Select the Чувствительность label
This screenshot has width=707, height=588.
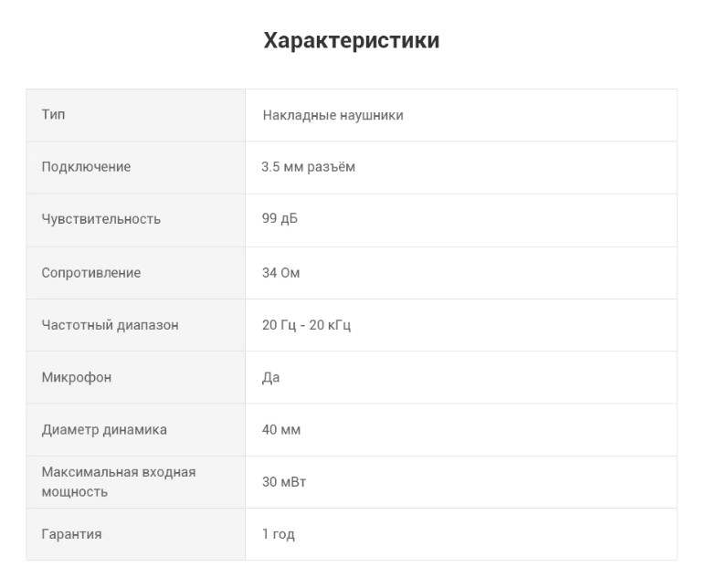point(100,219)
